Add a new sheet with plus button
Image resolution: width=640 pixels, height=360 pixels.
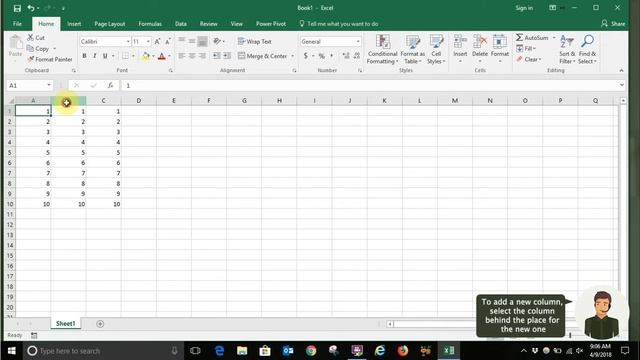click(x=100, y=324)
